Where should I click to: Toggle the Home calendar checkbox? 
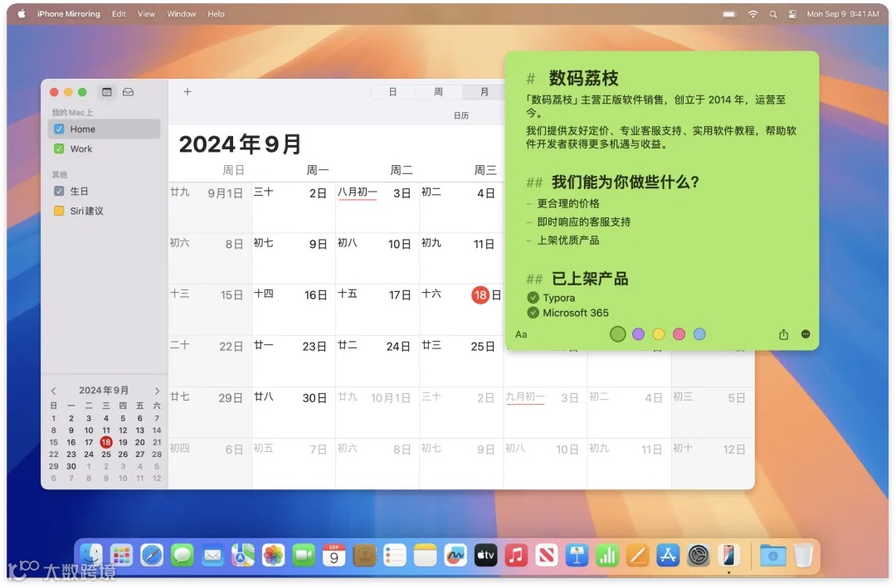click(59, 129)
